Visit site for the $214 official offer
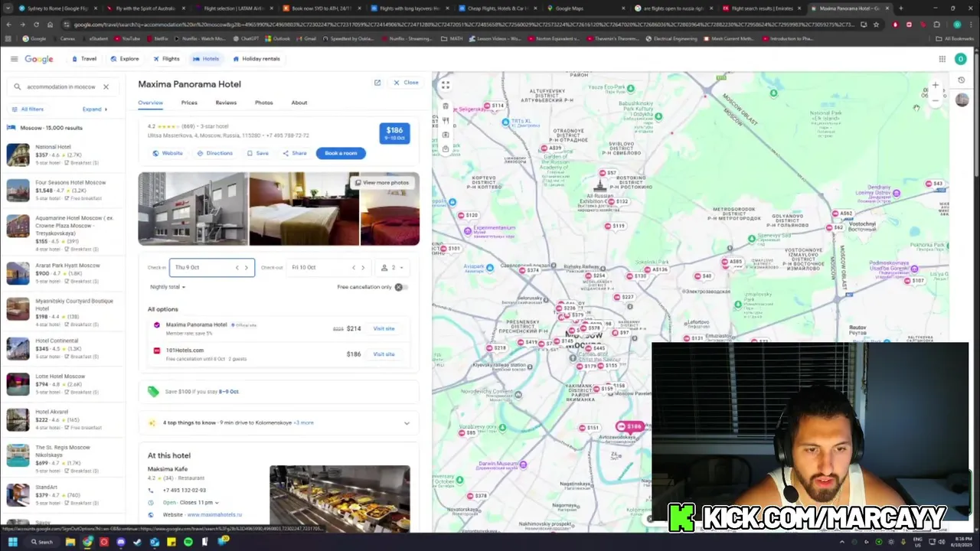The height and width of the screenshot is (551, 980). tap(384, 328)
